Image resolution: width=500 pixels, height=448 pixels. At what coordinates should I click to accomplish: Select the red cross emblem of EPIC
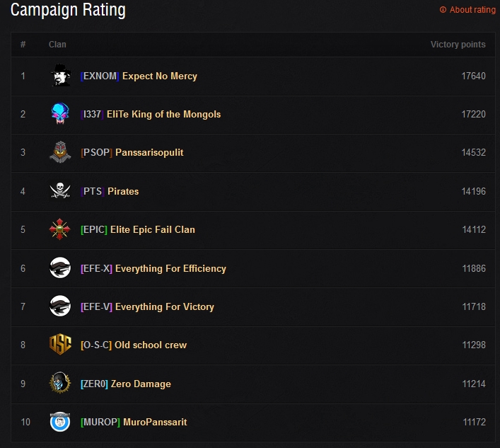pos(60,229)
